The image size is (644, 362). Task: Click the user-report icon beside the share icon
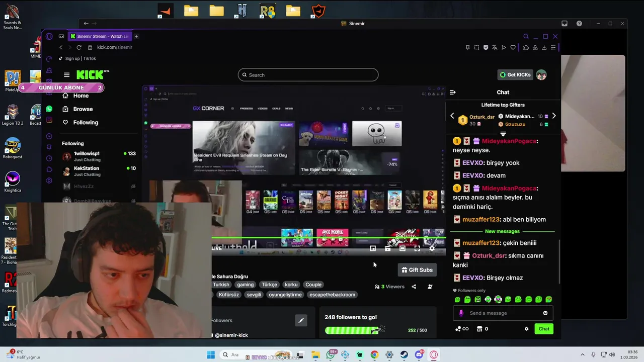click(x=430, y=287)
